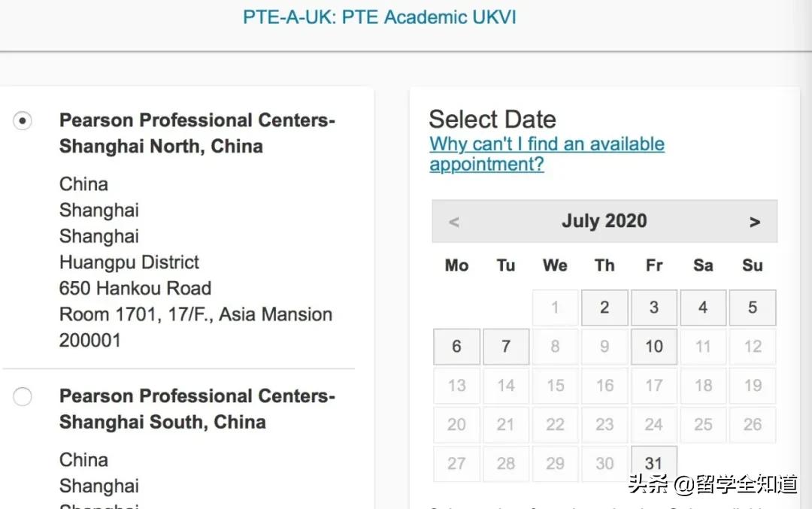The width and height of the screenshot is (812, 509).
Task: Open 'Why can't I find an available appointment?' link
Action: (x=547, y=154)
